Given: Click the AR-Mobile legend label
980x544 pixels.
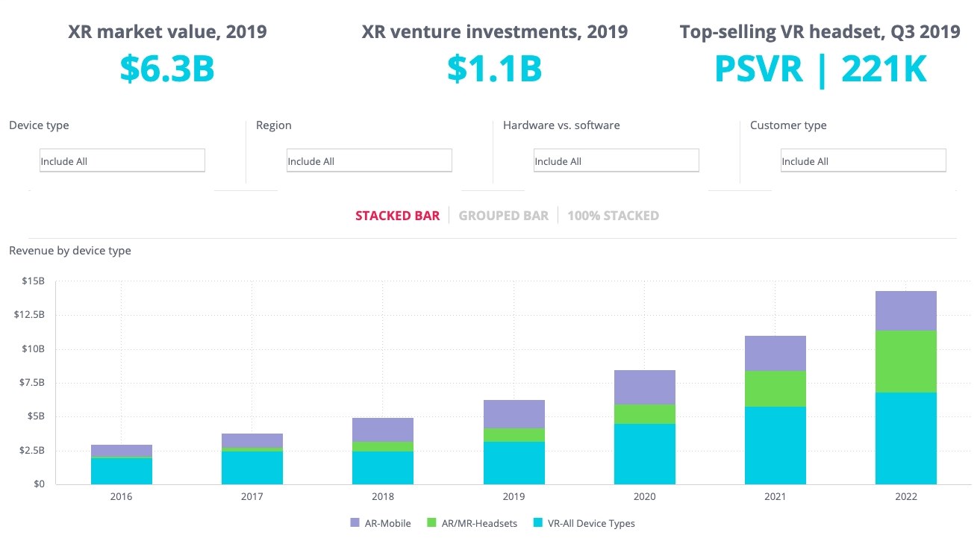Looking at the screenshot, I should 387,523.
